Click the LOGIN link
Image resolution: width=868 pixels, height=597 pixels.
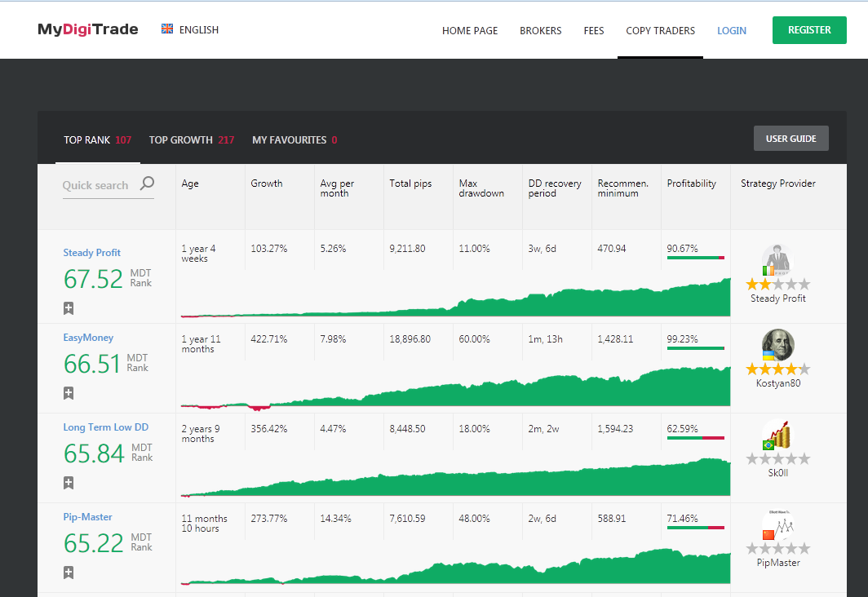tap(732, 30)
